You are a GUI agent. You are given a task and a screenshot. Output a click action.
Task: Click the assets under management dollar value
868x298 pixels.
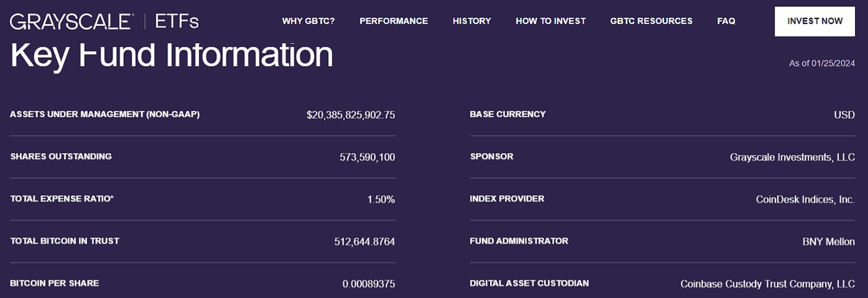tap(351, 115)
